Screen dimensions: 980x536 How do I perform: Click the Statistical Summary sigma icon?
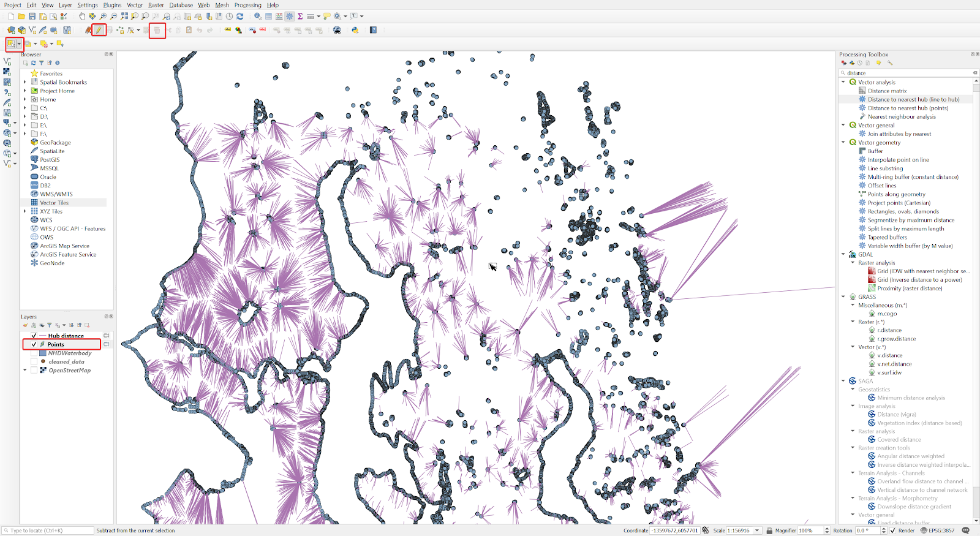[x=300, y=17]
